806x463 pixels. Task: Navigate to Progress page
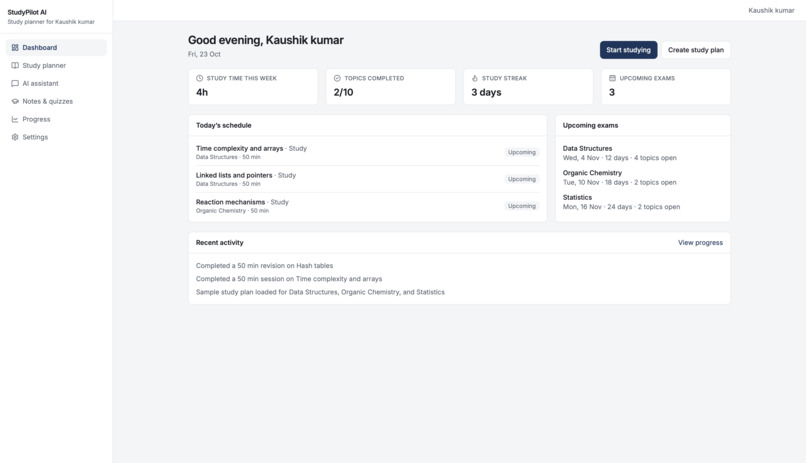tap(56, 119)
